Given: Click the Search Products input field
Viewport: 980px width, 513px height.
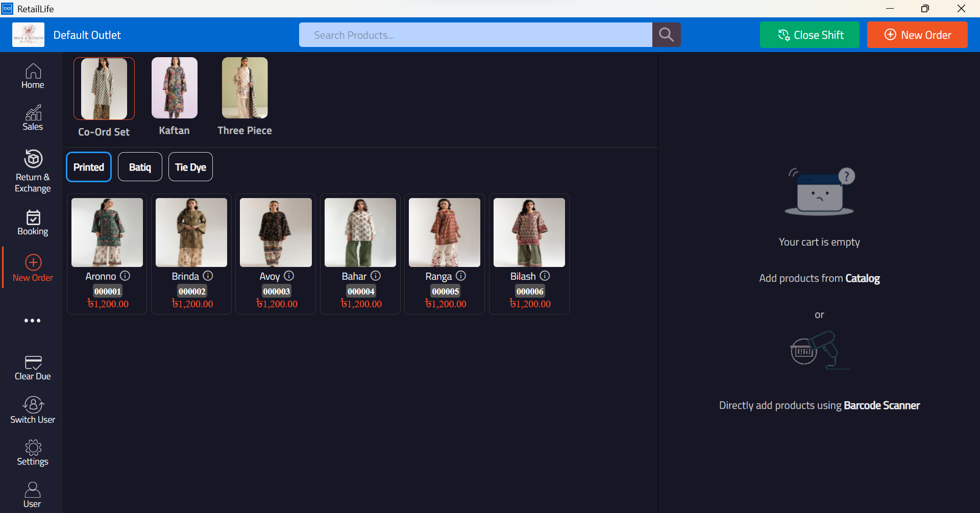Looking at the screenshot, I should coord(476,35).
